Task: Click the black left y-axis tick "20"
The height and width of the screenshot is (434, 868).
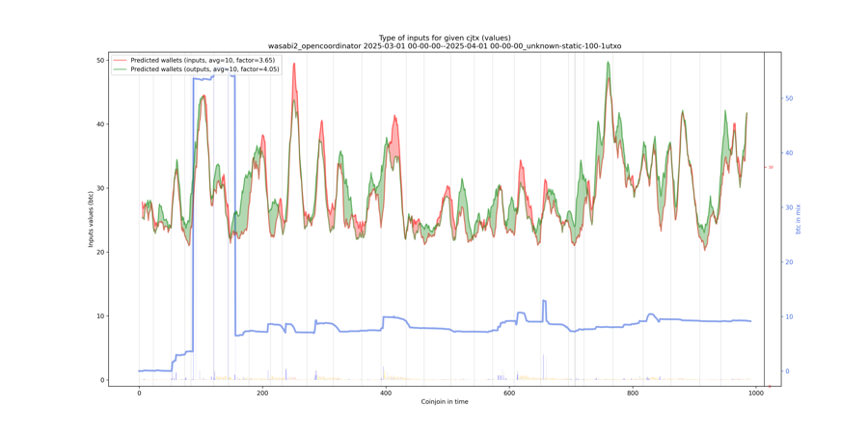Action: (x=101, y=252)
